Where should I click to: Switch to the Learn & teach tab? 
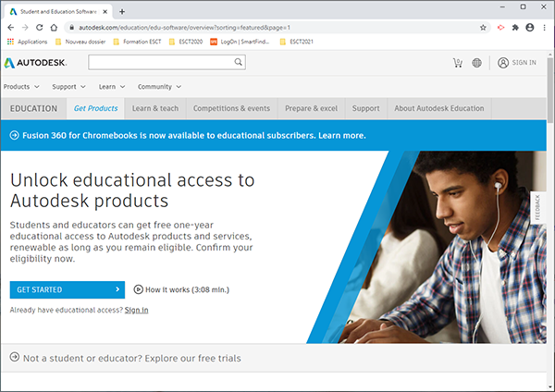tap(155, 108)
